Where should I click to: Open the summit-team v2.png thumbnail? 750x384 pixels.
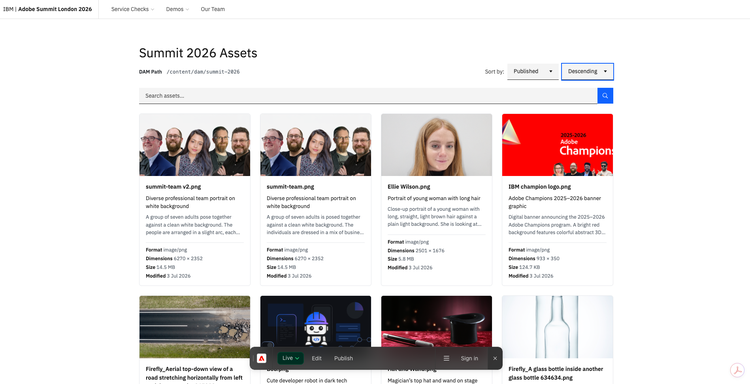(x=195, y=145)
